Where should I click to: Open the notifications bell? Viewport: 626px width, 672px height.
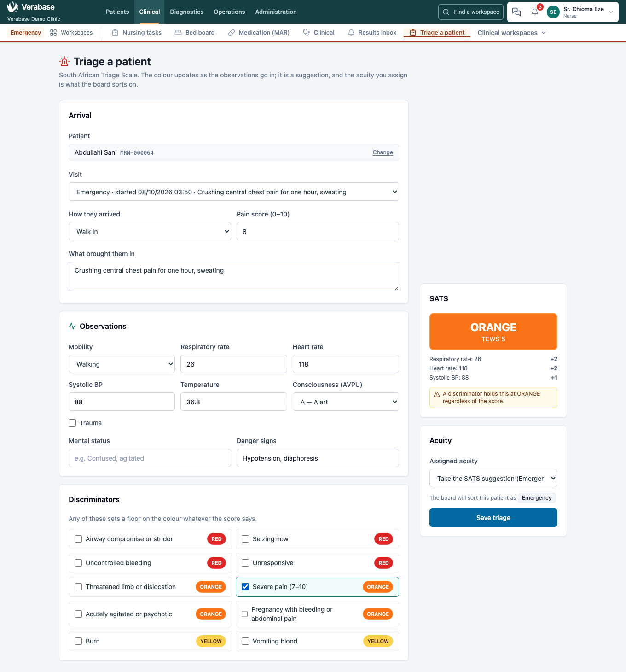(535, 12)
